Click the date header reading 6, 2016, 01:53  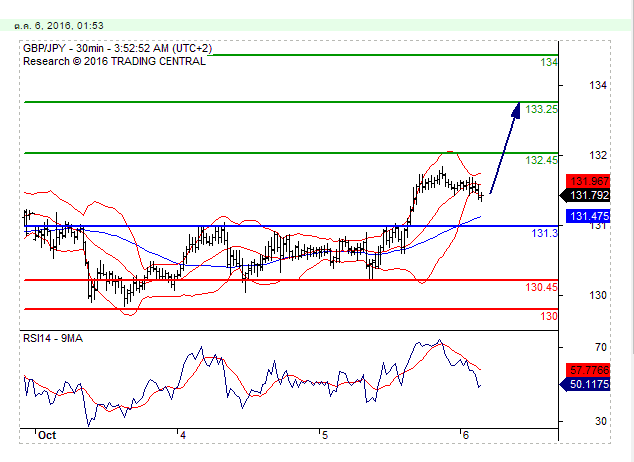(59, 25)
